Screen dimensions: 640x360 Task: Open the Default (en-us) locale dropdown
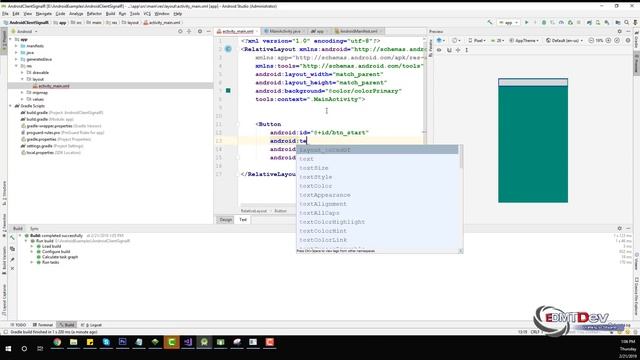pyautogui.click(x=564, y=40)
